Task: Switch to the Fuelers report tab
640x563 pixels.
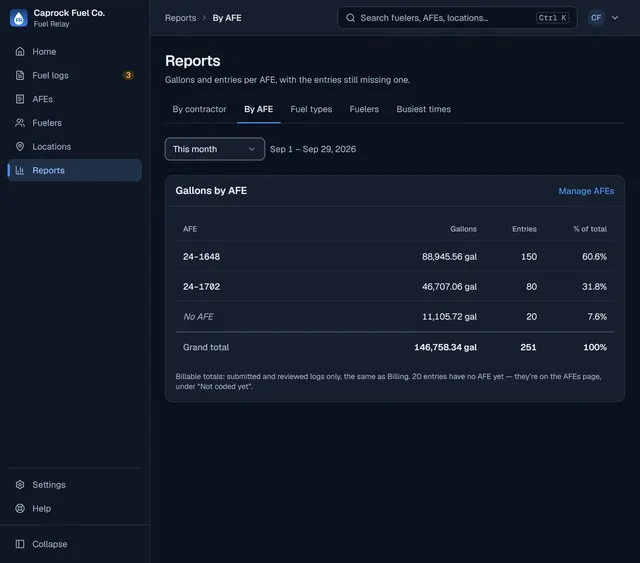Action: coord(364,109)
